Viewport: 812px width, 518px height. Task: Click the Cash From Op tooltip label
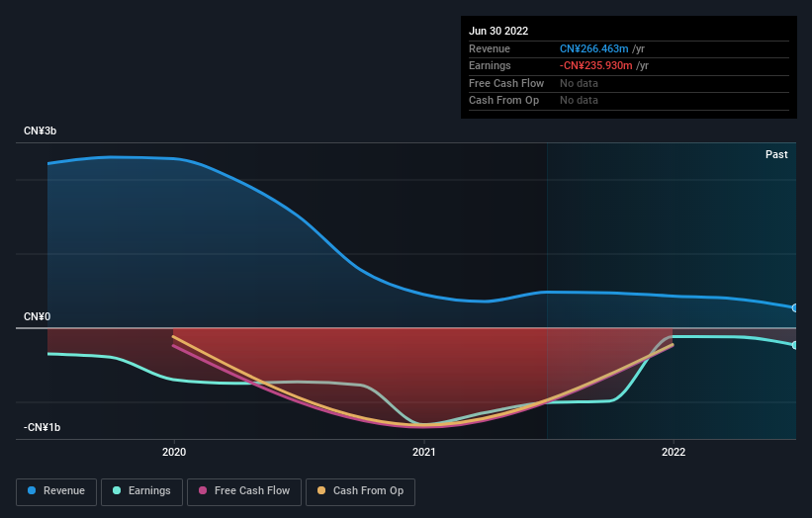(x=503, y=101)
